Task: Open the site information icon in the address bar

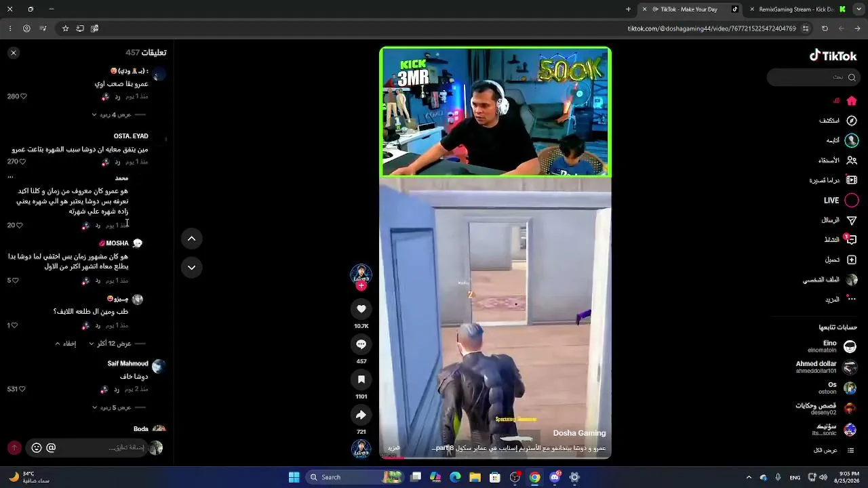Action: click(806, 28)
